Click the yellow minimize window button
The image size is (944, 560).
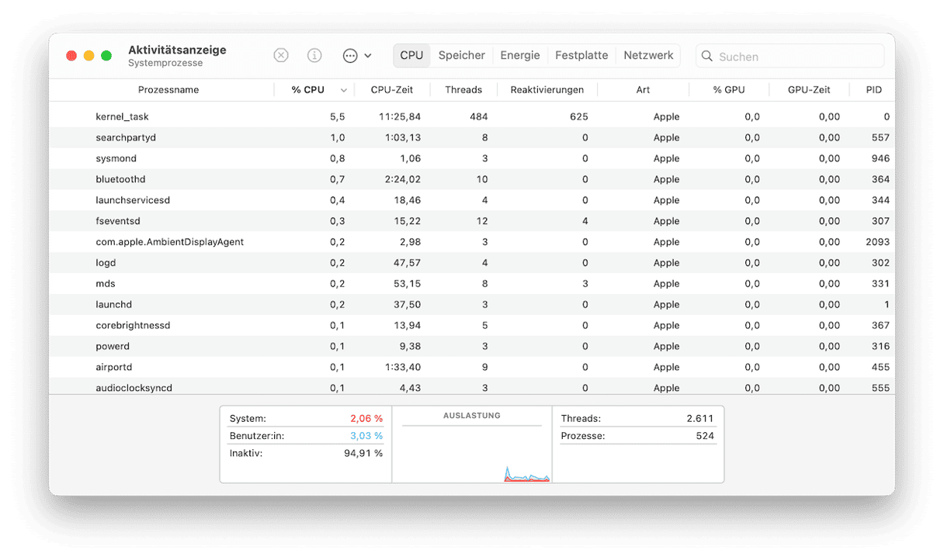[x=88, y=56]
